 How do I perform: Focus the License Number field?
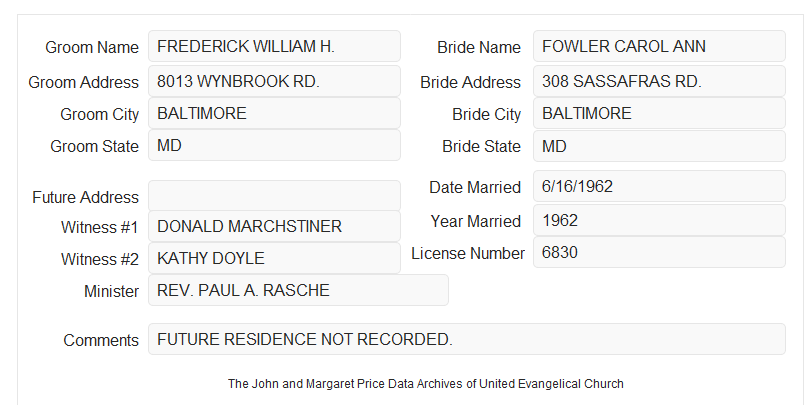point(659,252)
